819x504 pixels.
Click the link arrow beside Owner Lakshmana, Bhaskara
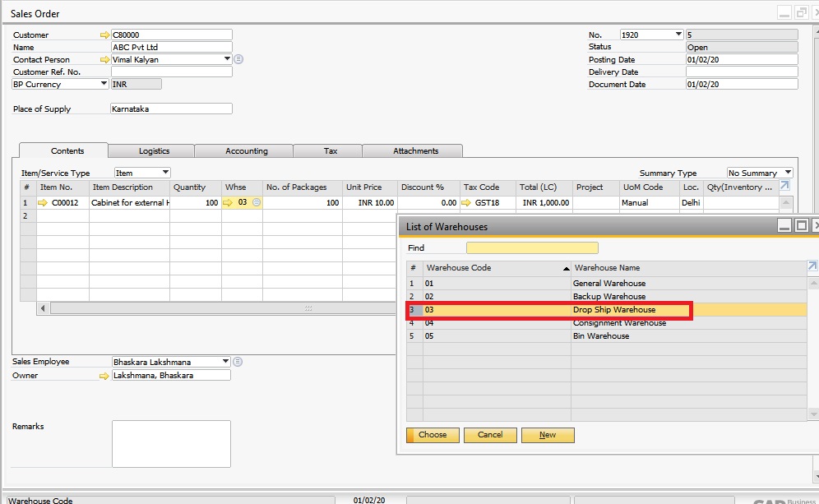click(x=103, y=374)
